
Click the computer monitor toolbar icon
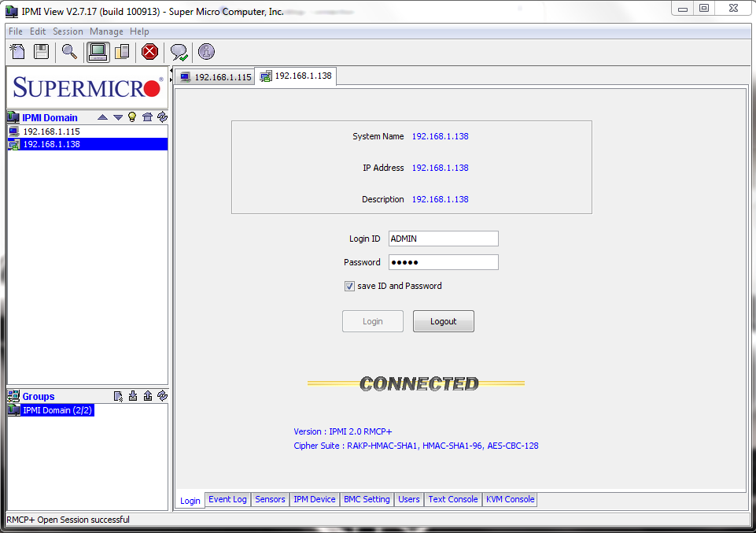pyautogui.click(x=98, y=52)
